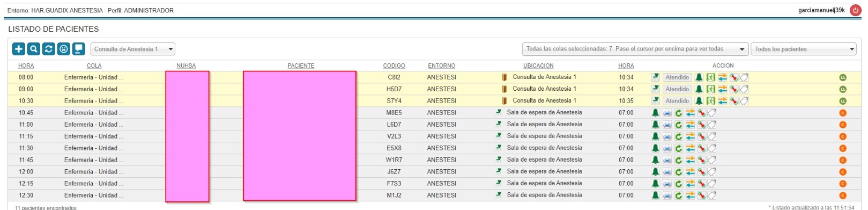Screen dimensions: 868x210
Task: Open the patient search magnifier tool
Action: click(x=34, y=49)
